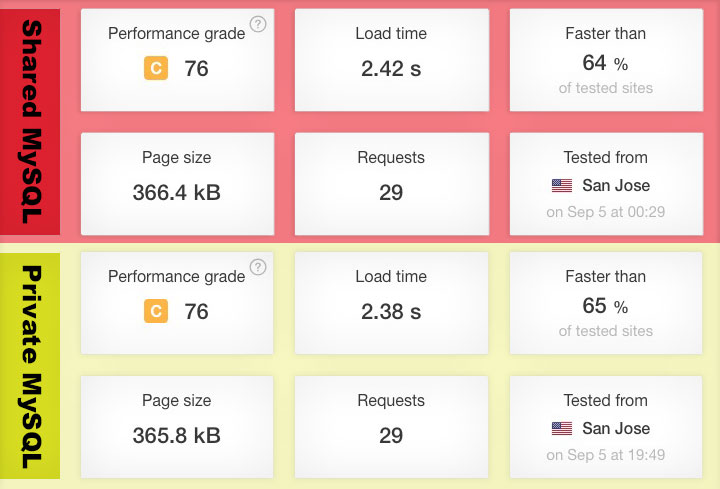The width and height of the screenshot is (720, 489).
Task: Click San Jose text in Private MySQL section
Action: (x=616, y=428)
